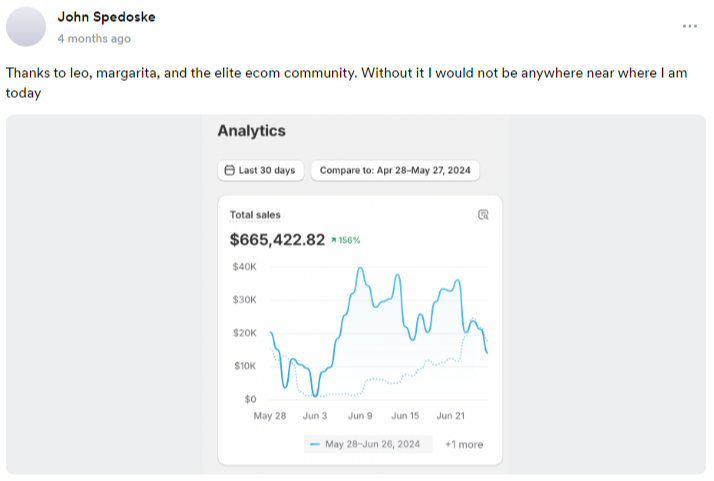Viewport: 714px width, 481px height.
Task: Click the Jun 9 label on the x-axis
Action: [360, 416]
